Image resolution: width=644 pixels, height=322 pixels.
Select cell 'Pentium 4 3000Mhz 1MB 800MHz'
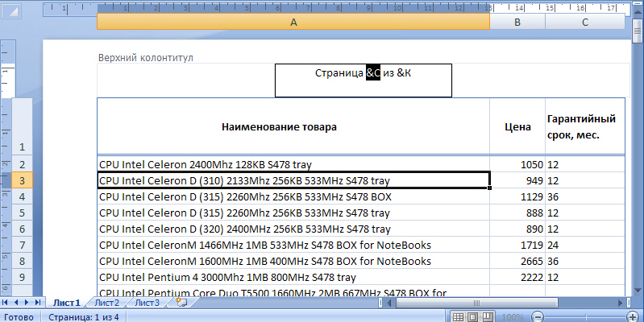coord(293,277)
